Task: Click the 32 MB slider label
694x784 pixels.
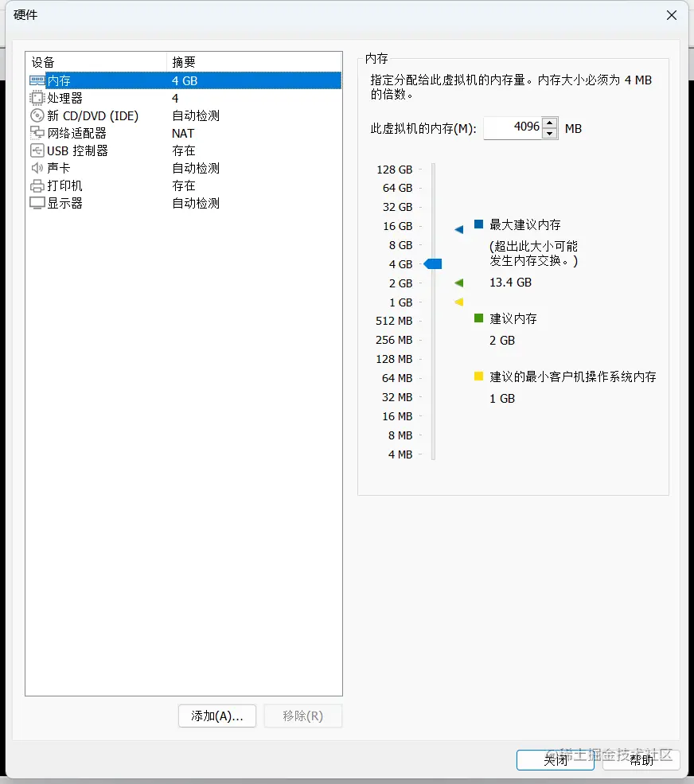Action: click(x=397, y=397)
